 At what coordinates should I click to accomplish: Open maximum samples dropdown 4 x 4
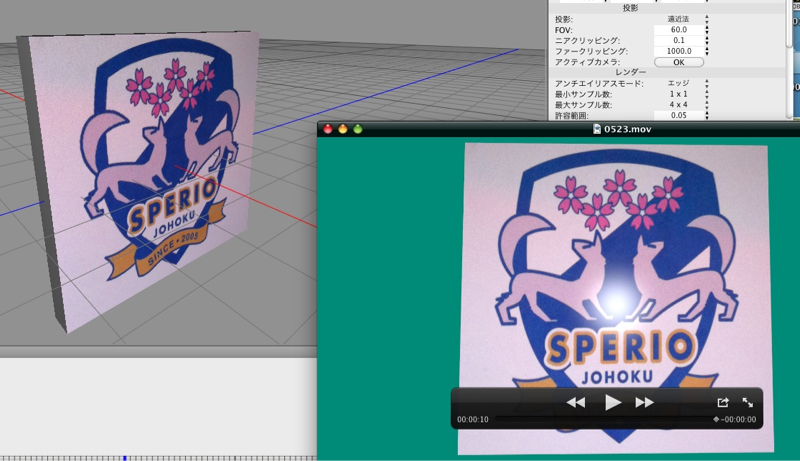[x=681, y=105]
